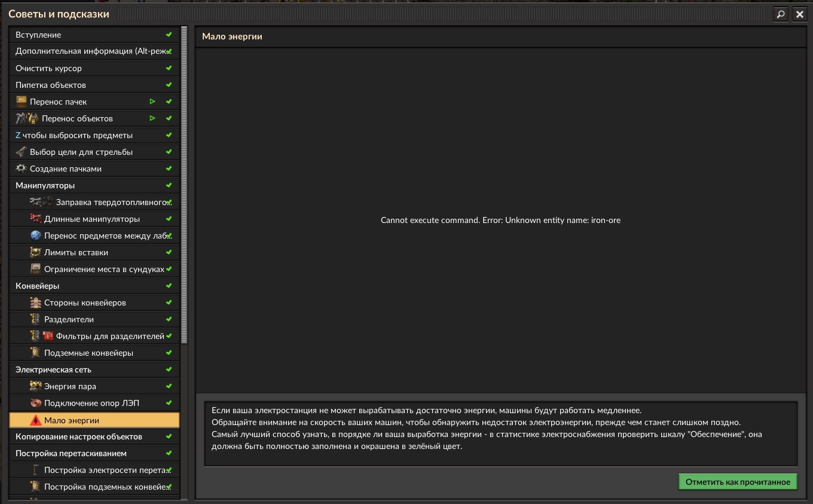Open the search magnifier in the title bar
This screenshot has height=504, width=813.
tap(781, 14)
